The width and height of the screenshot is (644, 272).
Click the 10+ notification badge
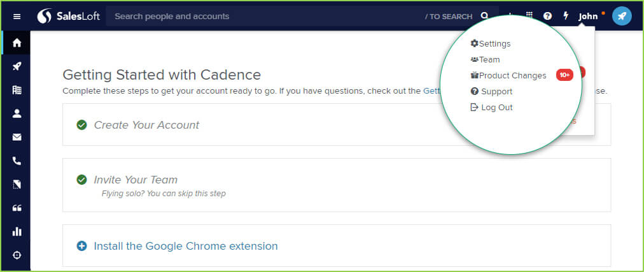tap(564, 75)
